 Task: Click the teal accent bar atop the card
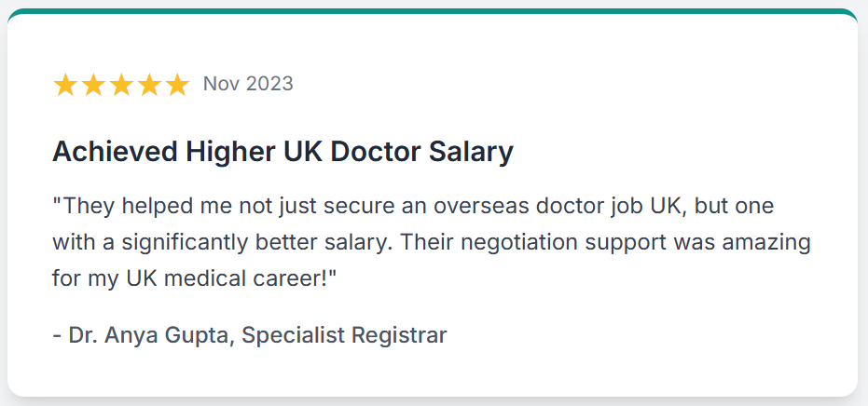point(433,11)
